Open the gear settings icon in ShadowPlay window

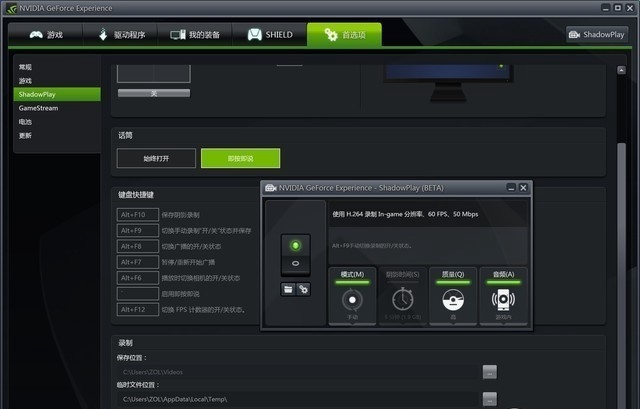(303, 289)
